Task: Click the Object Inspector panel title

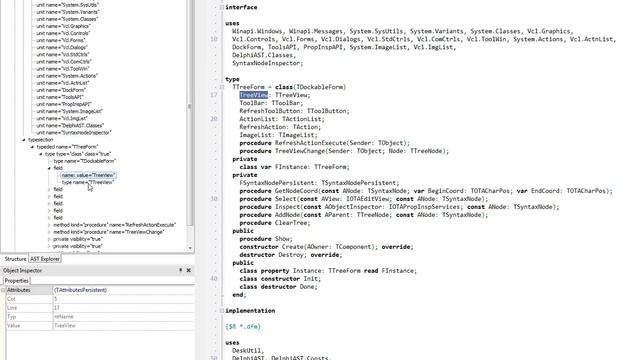Action: tap(22, 270)
